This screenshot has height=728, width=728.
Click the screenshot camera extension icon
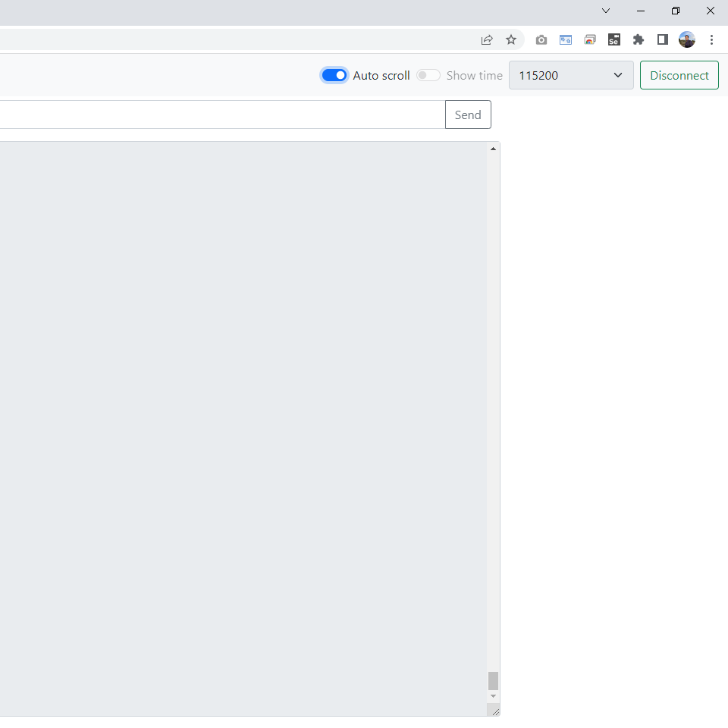coord(541,39)
